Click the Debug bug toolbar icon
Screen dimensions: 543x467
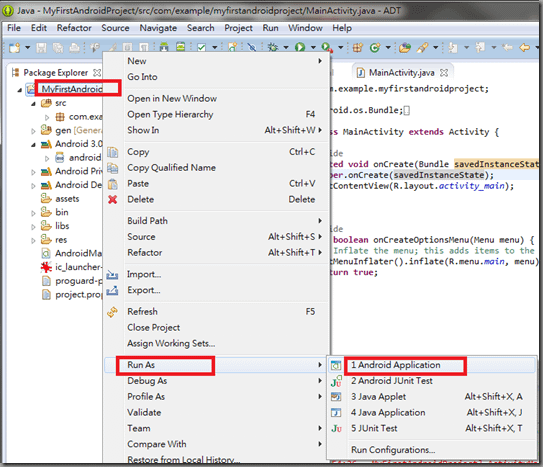273,47
